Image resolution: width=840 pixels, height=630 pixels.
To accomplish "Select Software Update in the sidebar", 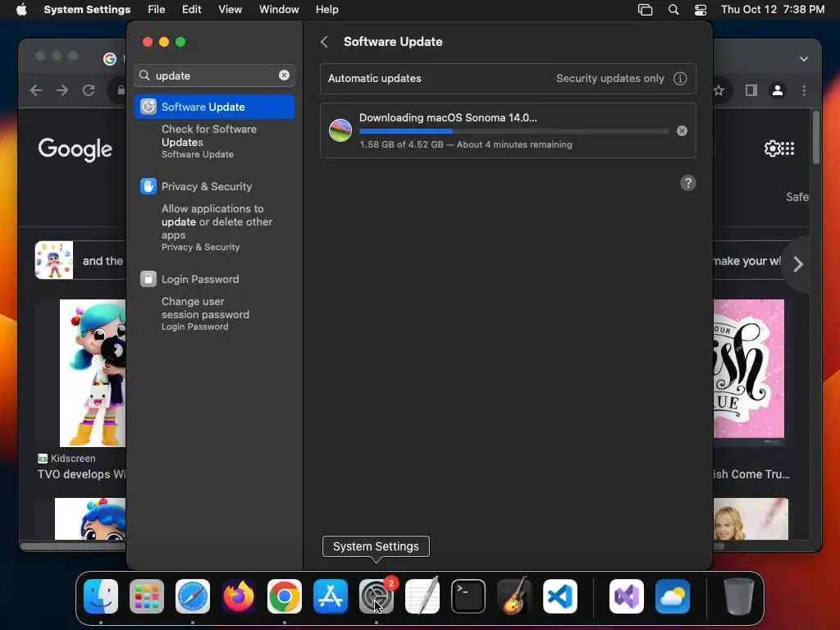I will click(214, 107).
